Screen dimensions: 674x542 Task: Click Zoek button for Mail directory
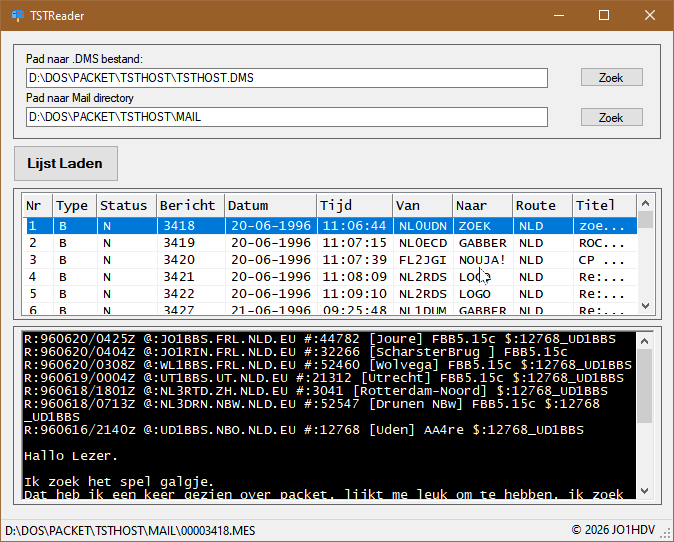pyautogui.click(x=611, y=118)
